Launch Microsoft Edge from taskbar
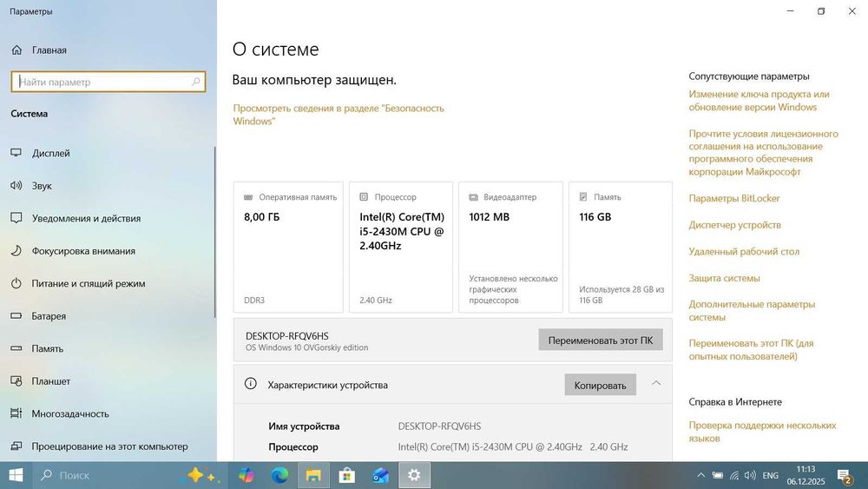 tap(279, 475)
